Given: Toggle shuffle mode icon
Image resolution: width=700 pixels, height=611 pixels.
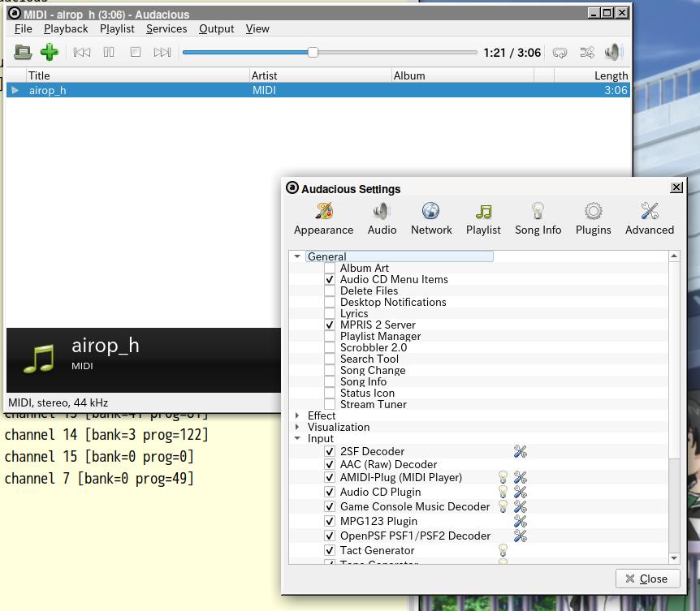Looking at the screenshot, I should click(587, 53).
